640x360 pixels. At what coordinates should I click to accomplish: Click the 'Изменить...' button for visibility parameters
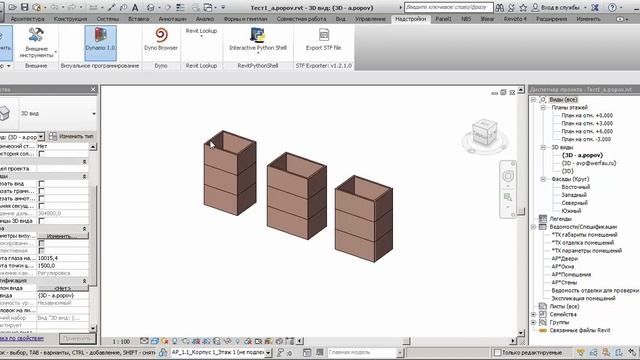pos(62,236)
